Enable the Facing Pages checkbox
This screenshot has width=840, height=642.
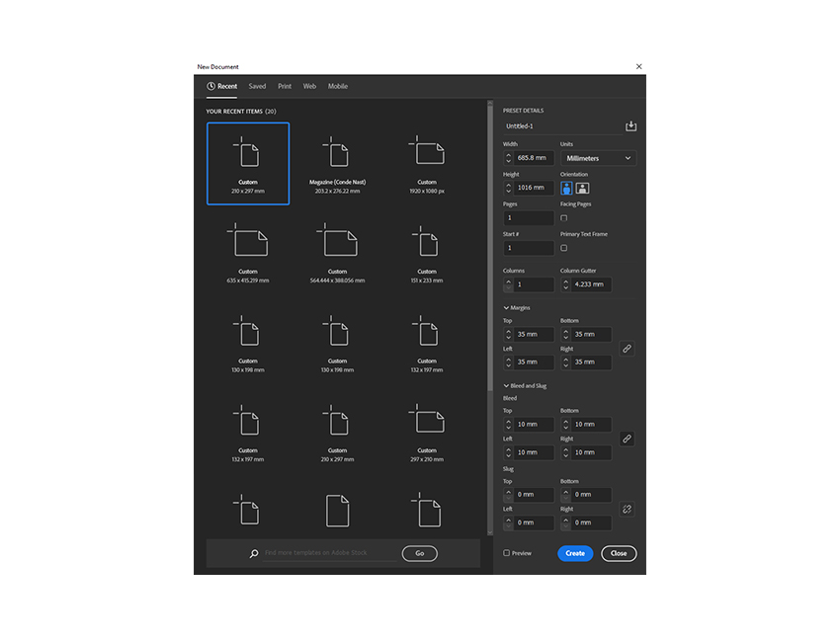[563, 218]
